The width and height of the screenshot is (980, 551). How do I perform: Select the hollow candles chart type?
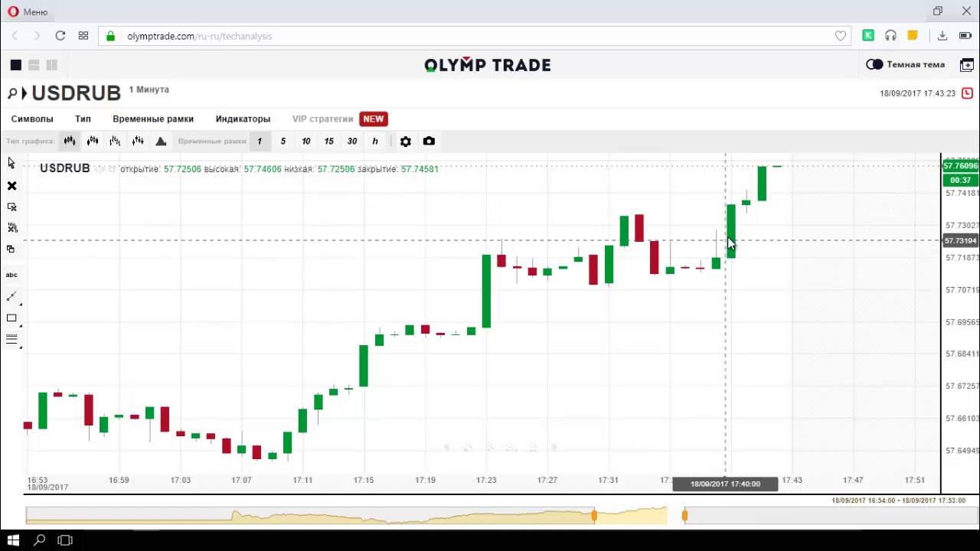pos(93,141)
